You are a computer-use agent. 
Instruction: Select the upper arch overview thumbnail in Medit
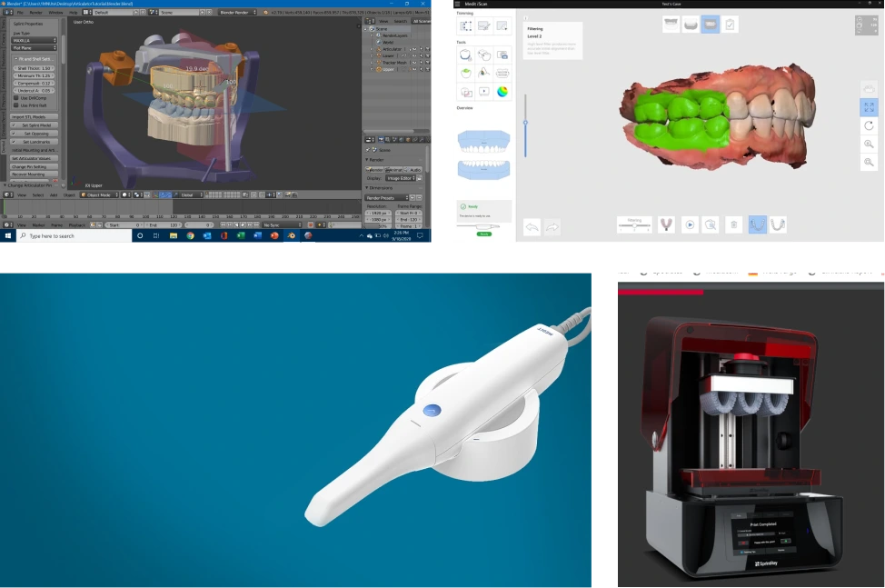(x=483, y=142)
